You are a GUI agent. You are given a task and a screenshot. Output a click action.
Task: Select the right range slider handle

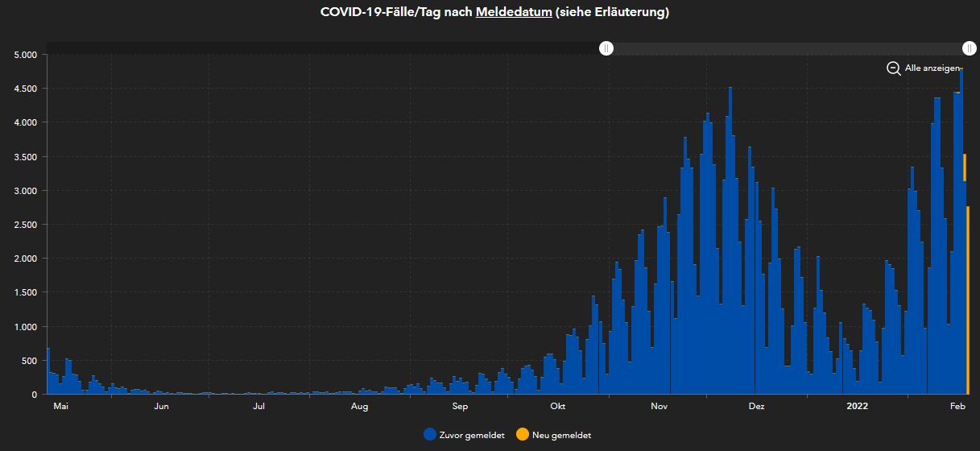970,48
